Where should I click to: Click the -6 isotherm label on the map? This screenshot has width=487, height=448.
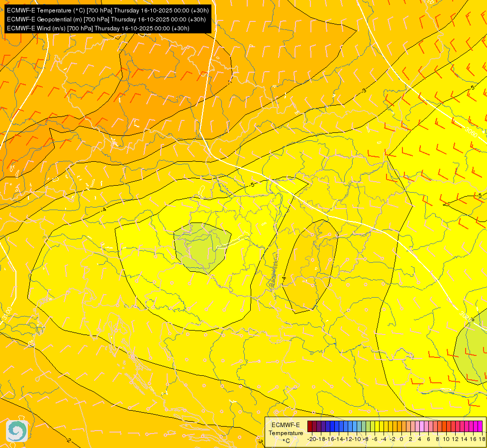pos(472,319)
